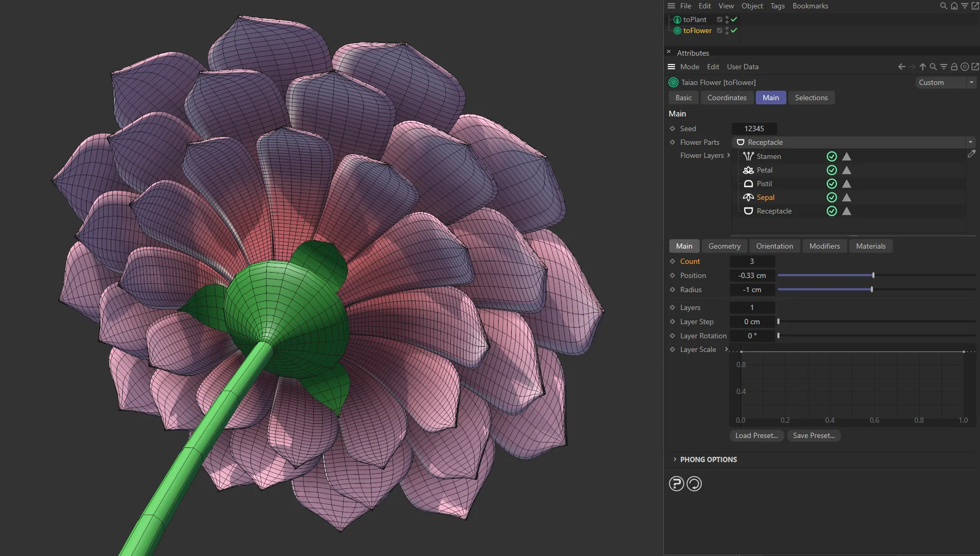Image resolution: width=980 pixels, height=556 pixels.
Task: Select the toPlant object icon
Action: tap(677, 19)
